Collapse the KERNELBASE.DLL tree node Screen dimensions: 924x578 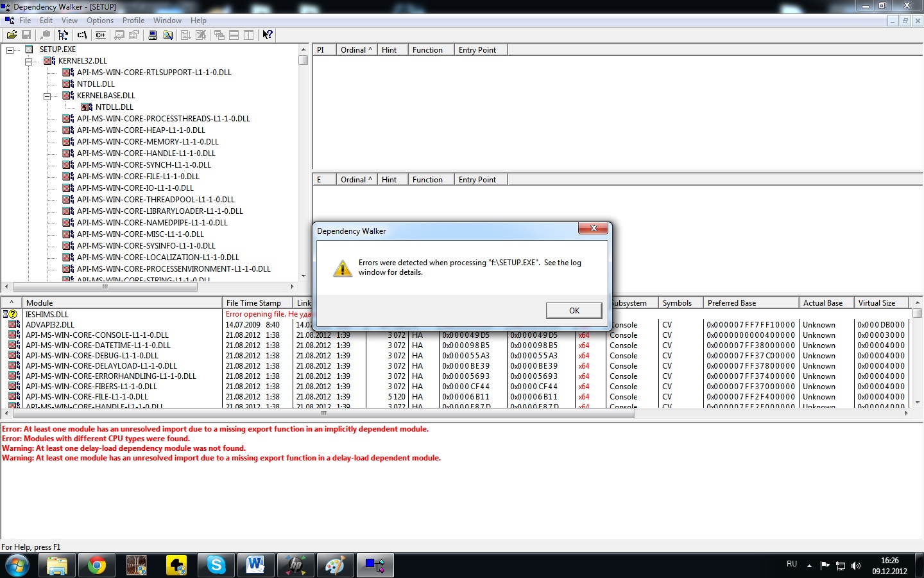[47, 96]
